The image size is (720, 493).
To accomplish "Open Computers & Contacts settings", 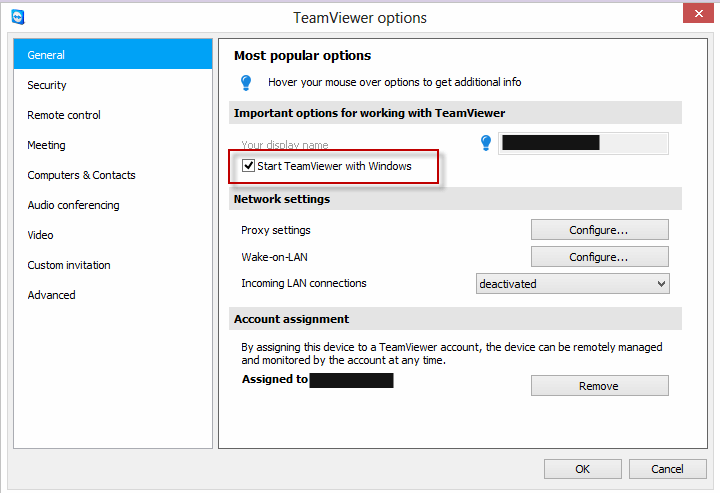I will (x=81, y=175).
